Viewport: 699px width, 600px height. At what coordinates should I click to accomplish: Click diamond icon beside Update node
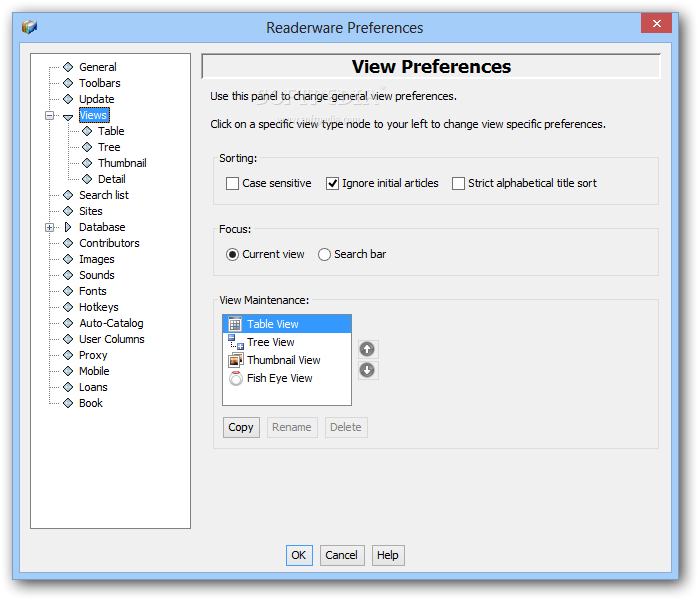(x=68, y=99)
